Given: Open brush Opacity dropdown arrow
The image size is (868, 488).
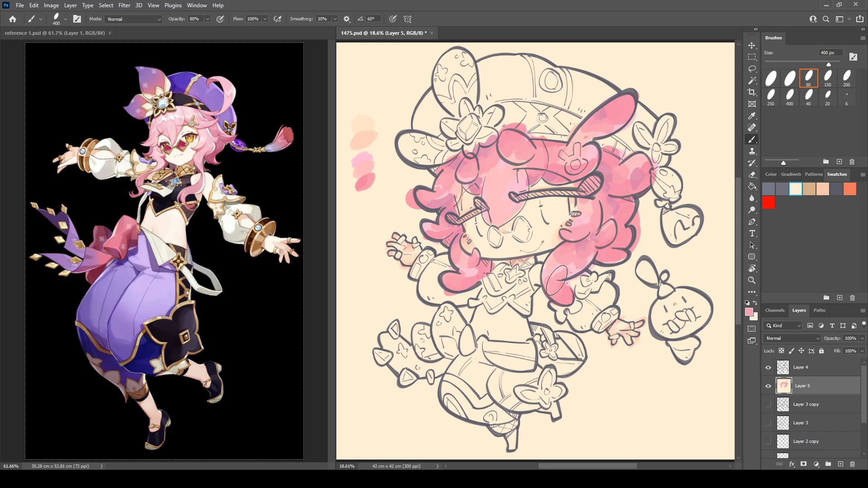Looking at the screenshot, I should 208,19.
